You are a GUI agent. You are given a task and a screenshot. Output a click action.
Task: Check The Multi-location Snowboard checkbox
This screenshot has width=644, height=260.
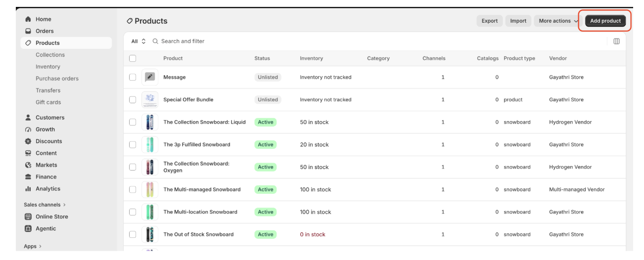(x=133, y=212)
